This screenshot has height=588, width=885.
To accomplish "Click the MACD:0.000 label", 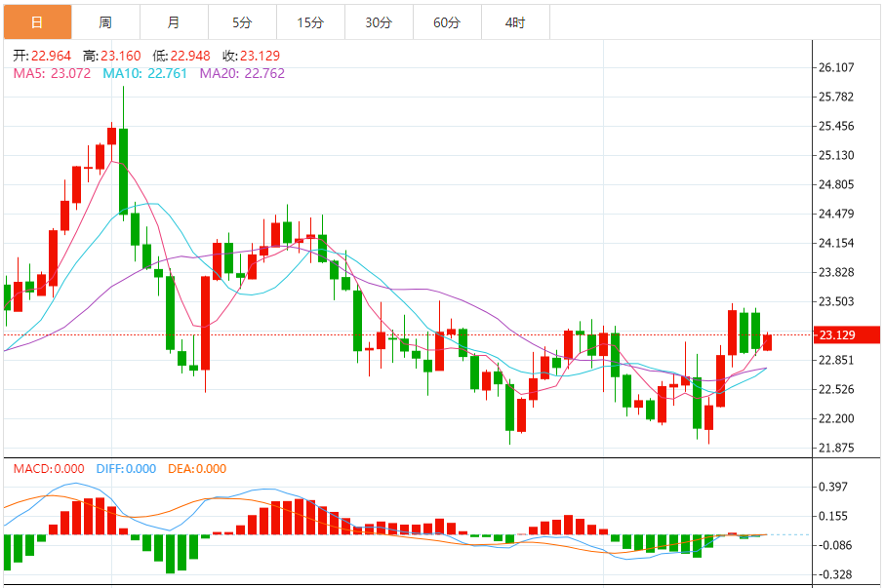I will coord(49,469).
